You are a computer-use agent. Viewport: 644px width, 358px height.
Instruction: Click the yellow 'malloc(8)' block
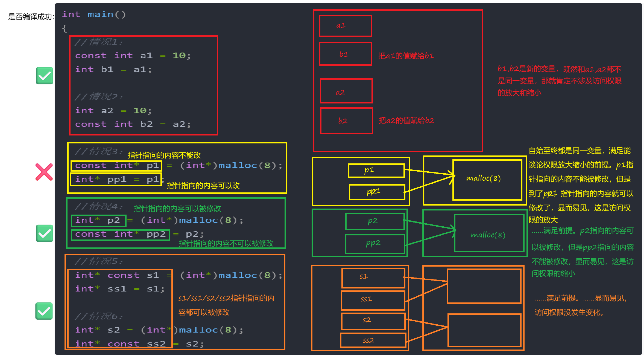(487, 180)
